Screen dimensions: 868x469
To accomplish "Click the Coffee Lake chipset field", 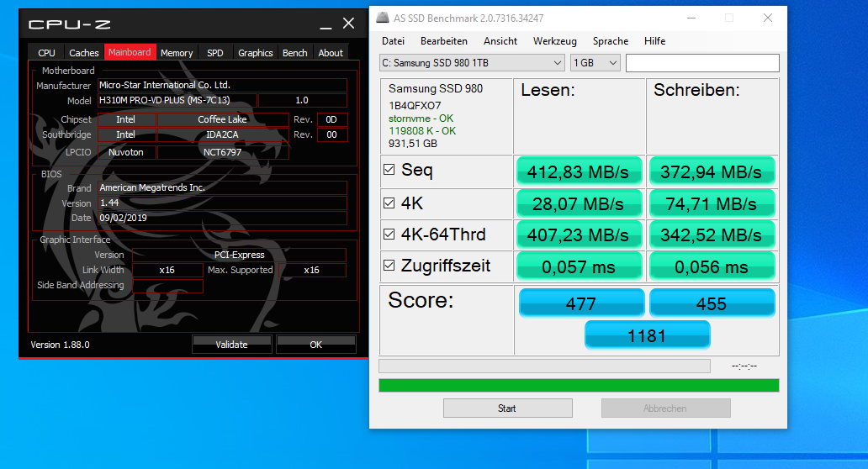I will click(x=223, y=119).
